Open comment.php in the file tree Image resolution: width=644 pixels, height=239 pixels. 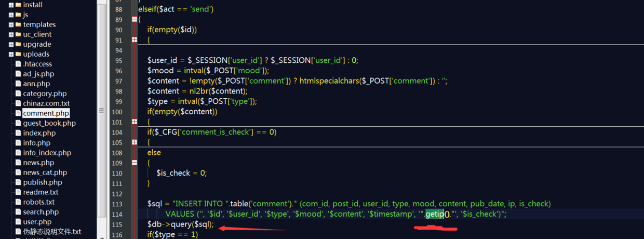click(x=46, y=113)
